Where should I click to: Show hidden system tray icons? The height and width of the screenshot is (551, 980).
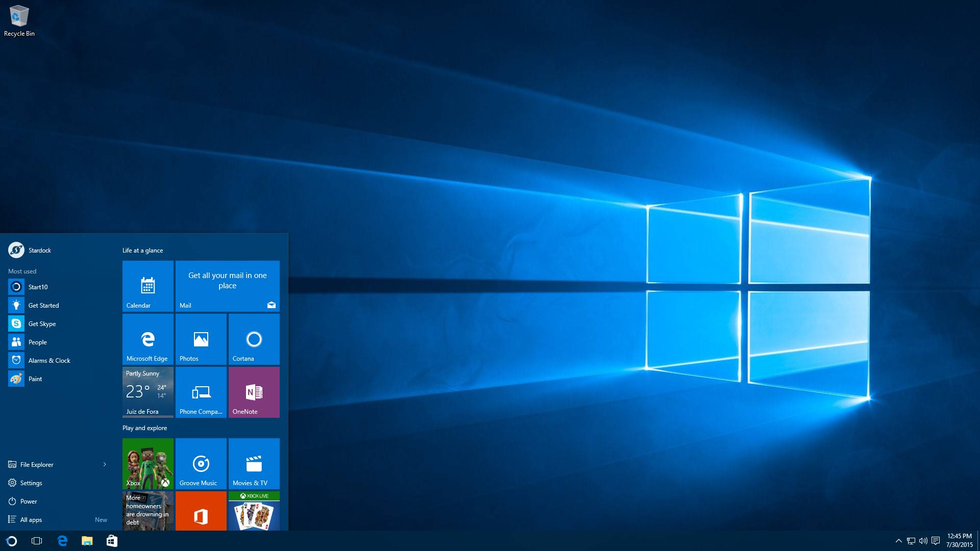898,541
